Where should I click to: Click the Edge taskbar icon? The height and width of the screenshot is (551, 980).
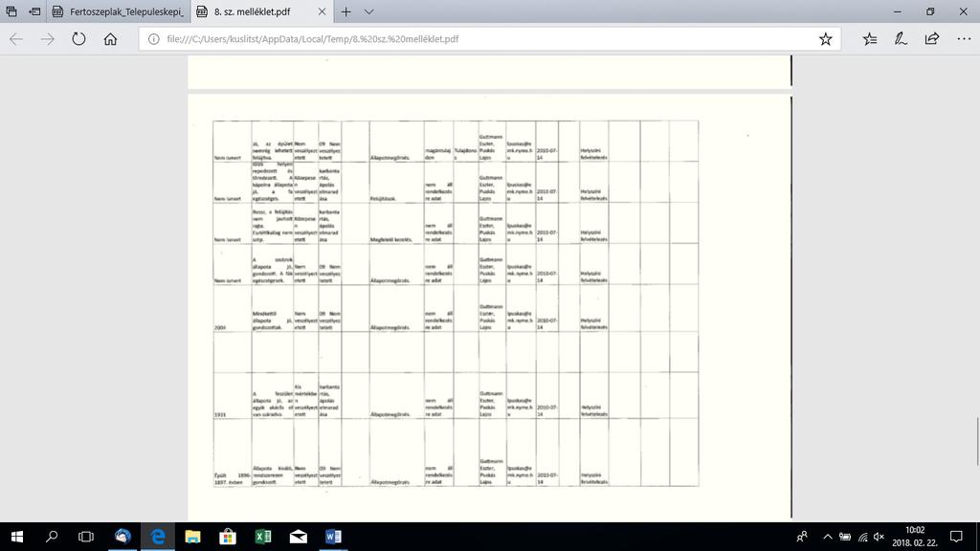158,537
